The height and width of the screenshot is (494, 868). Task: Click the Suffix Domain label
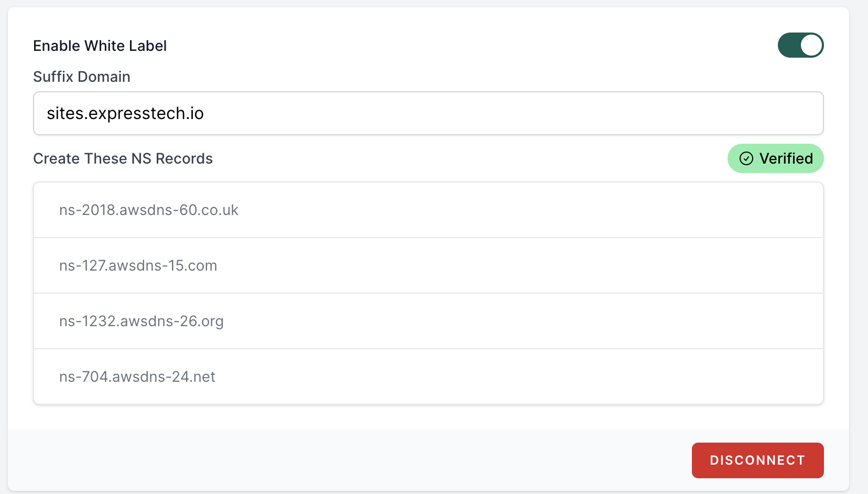point(82,77)
